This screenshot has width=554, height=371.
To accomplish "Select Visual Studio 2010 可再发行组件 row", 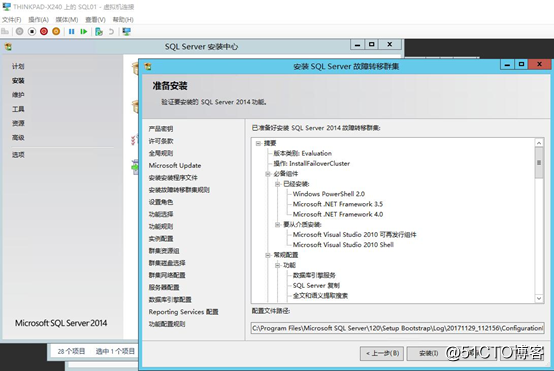I will click(354, 235).
